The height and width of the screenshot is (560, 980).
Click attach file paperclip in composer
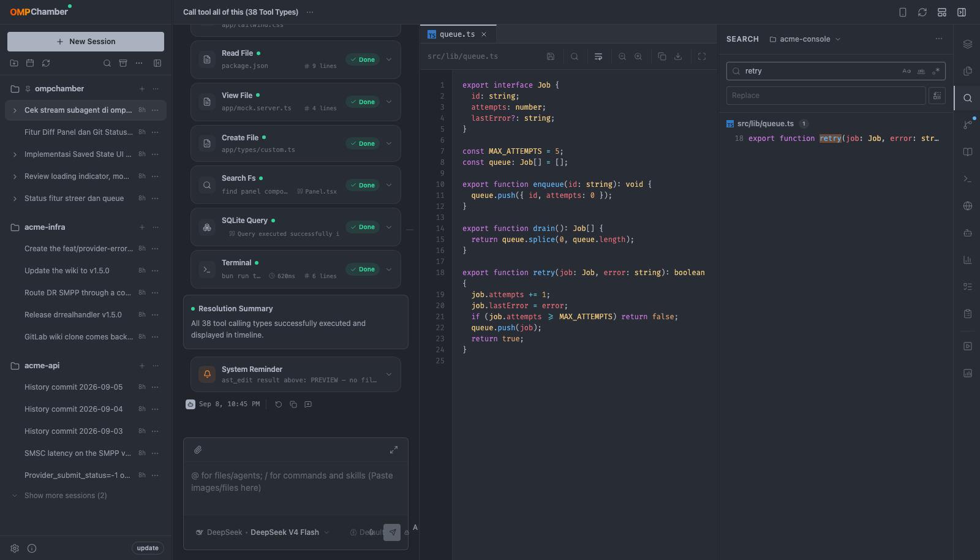(x=198, y=450)
